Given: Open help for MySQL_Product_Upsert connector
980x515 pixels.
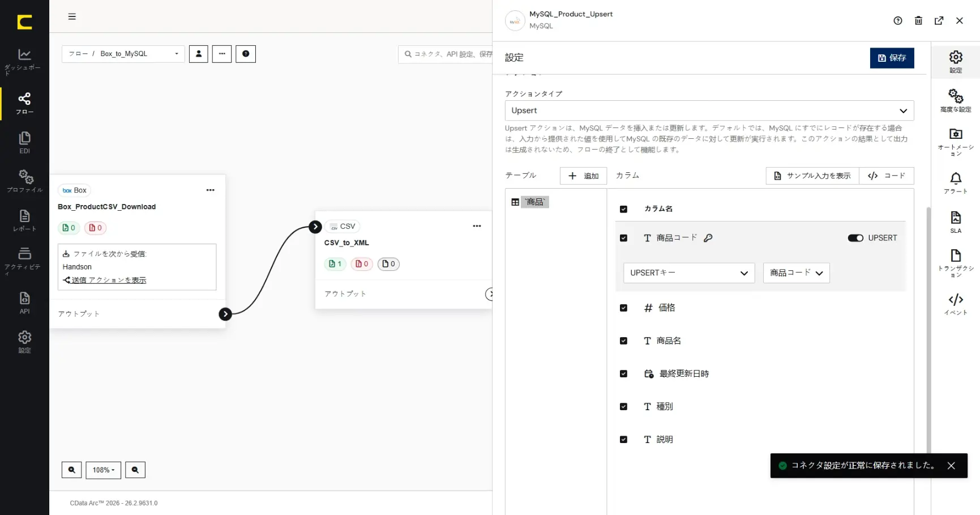Looking at the screenshot, I should 898,21.
